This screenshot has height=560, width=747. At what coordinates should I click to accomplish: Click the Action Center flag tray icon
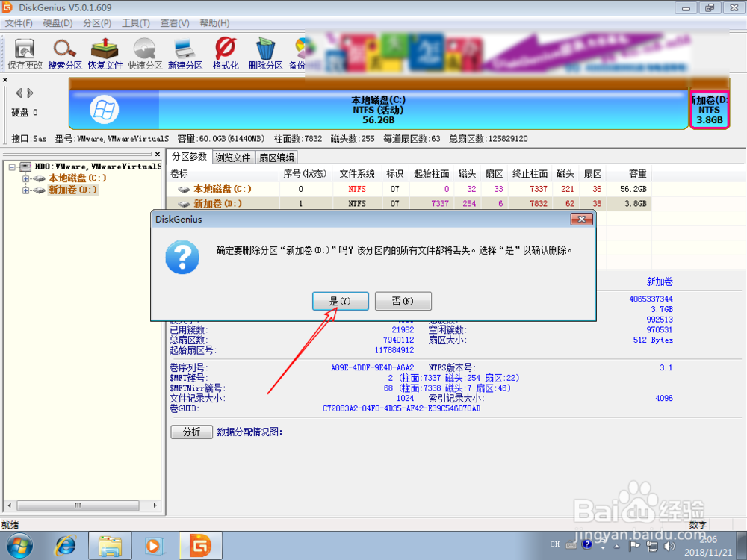click(634, 546)
